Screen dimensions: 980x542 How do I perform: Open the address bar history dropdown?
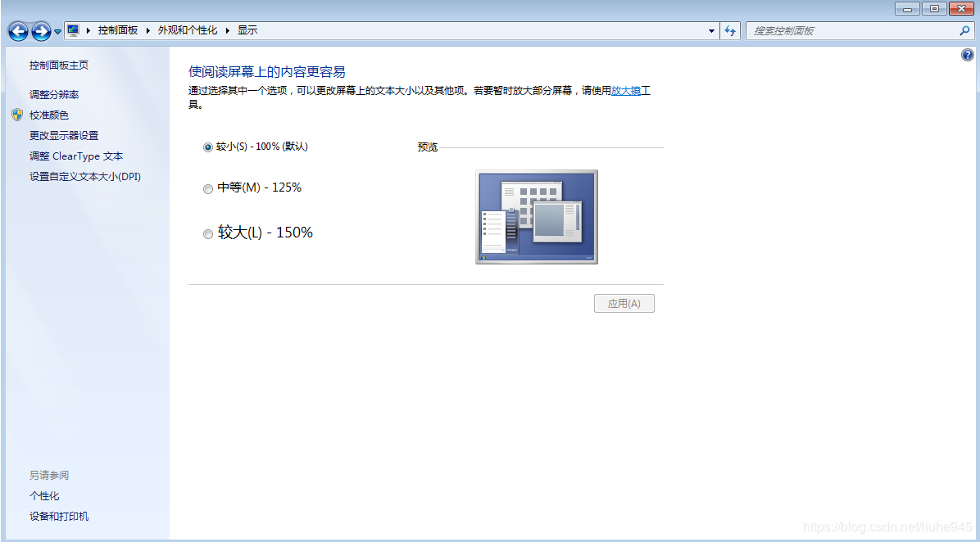711,30
